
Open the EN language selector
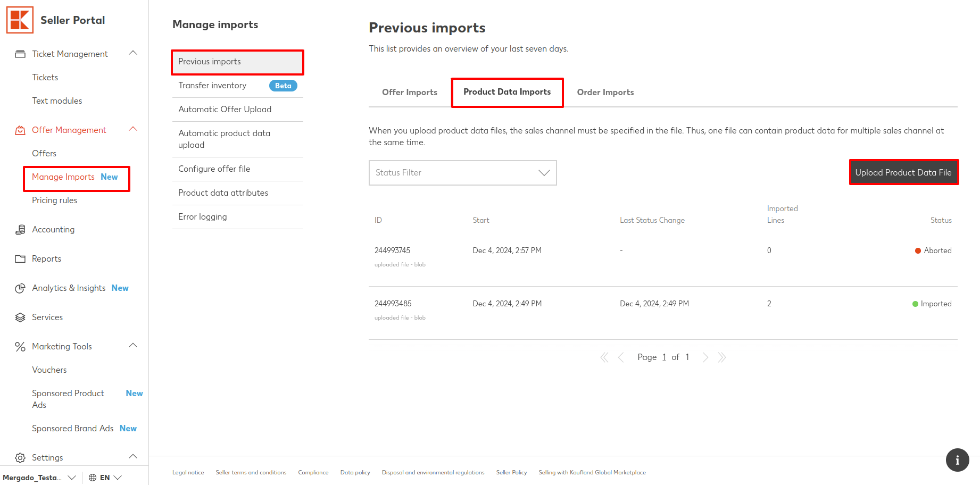pos(105,478)
